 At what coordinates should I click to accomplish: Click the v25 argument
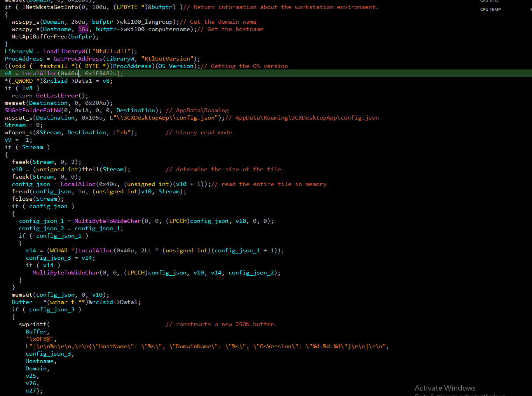[x=31, y=376]
